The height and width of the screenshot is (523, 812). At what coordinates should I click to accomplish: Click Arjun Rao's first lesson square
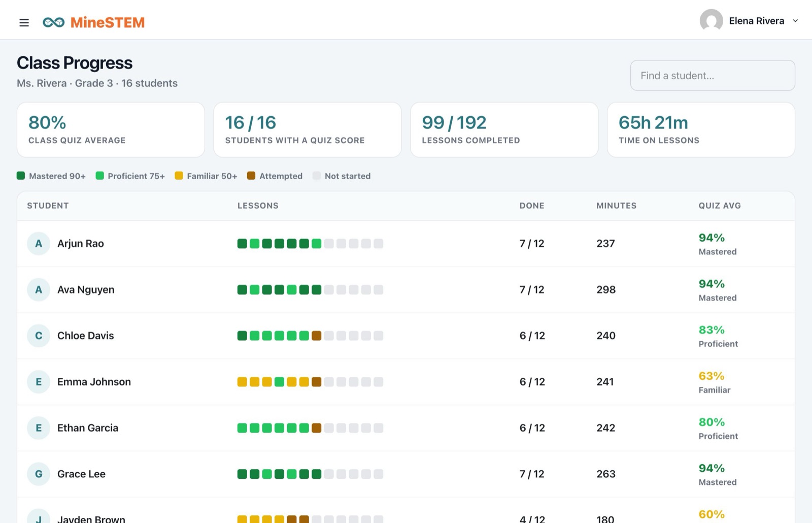(x=242, y=244)
